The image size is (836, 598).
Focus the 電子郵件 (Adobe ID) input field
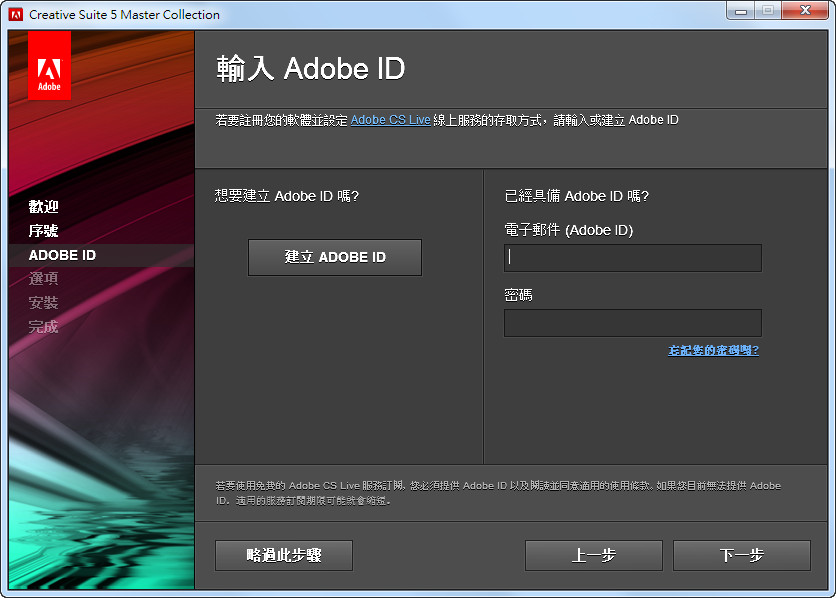point(633,258)
